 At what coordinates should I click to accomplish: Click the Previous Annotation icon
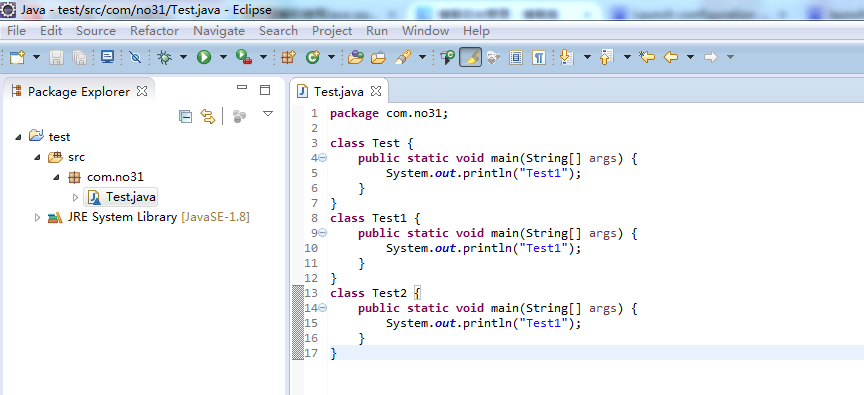point(606,57)
